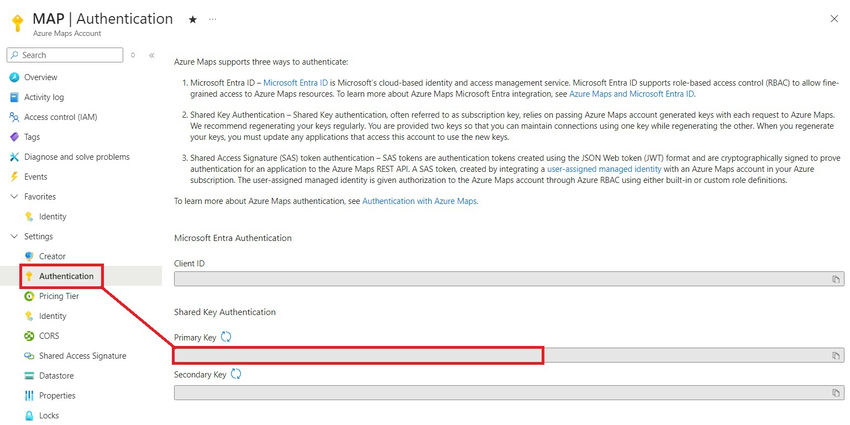Collapse the sidebar with the double chevron

(x=152, y=55)
